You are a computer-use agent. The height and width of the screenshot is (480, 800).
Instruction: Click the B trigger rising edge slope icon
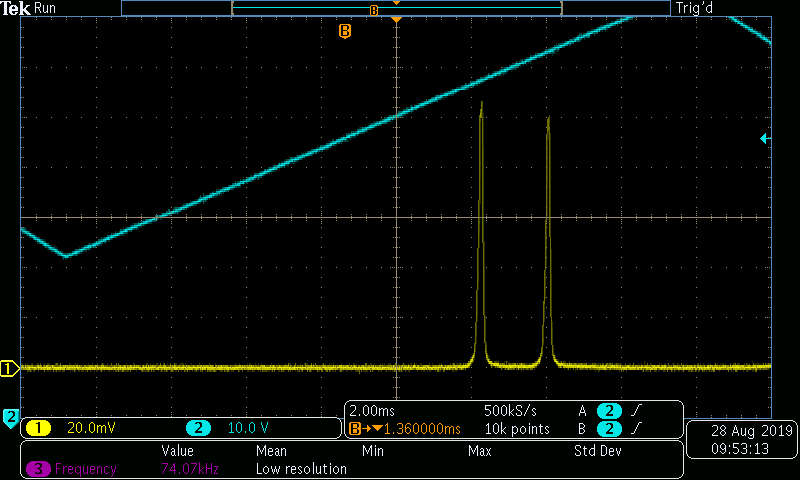[x=636, y=429]
